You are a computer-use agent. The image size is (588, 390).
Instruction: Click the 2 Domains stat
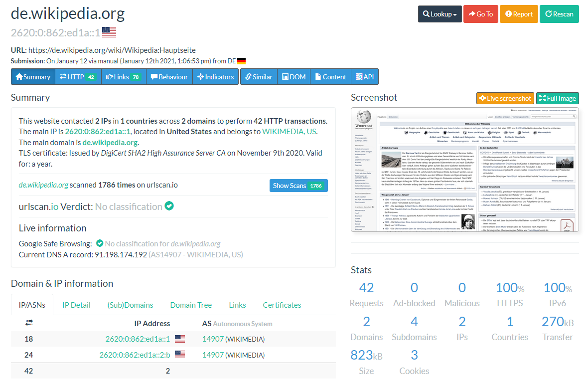point(366,329)
